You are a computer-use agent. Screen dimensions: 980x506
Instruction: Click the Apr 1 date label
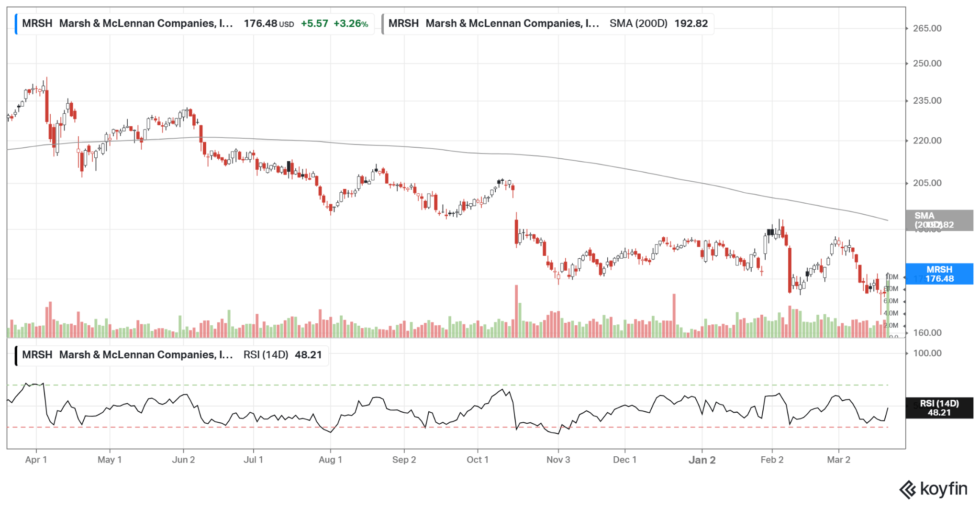click(x=36, y=460)
